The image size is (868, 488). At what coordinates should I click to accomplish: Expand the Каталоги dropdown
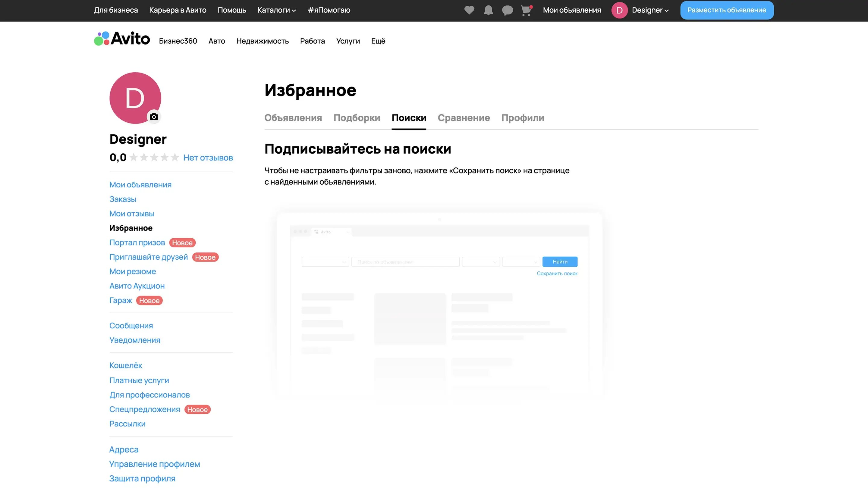click(x=276, y=10)
